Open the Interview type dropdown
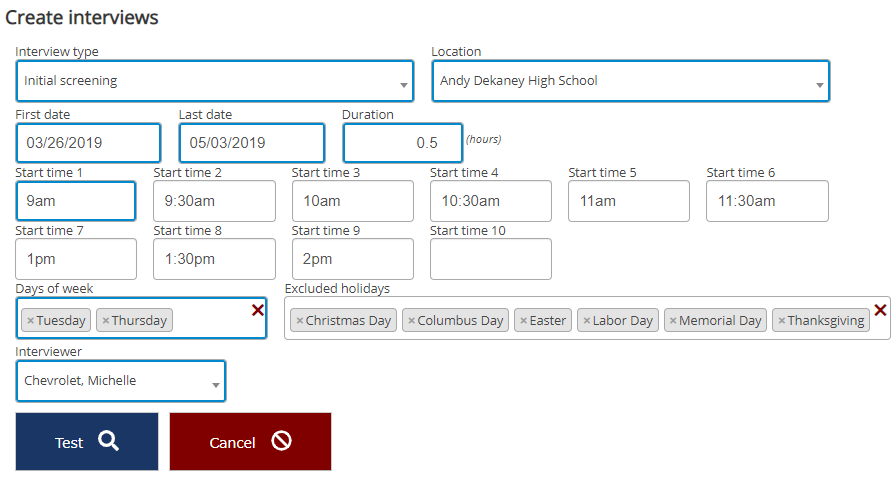The height and width of the screenshot is (479, 894). point(214,82)
